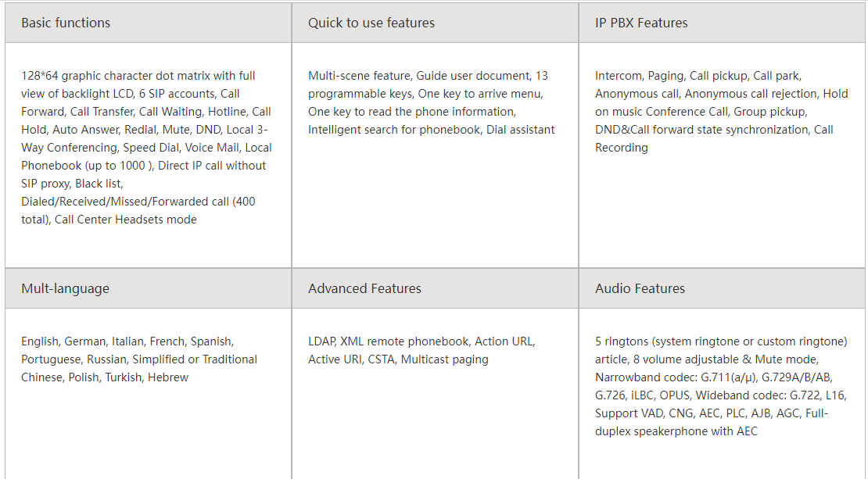Click the text '128*64 graphic character dot matrix'
The image size is (868, 479).
116,76
